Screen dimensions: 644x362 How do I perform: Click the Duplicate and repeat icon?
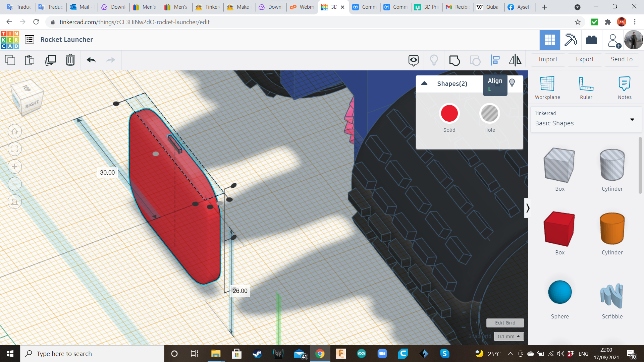(x=50, y=60)
